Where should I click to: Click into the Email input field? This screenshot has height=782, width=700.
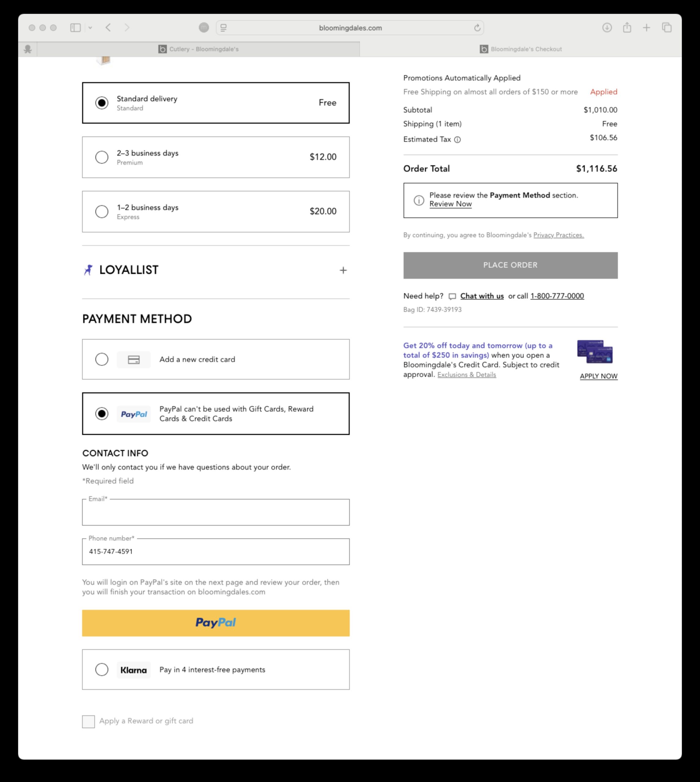pos(216,513)
